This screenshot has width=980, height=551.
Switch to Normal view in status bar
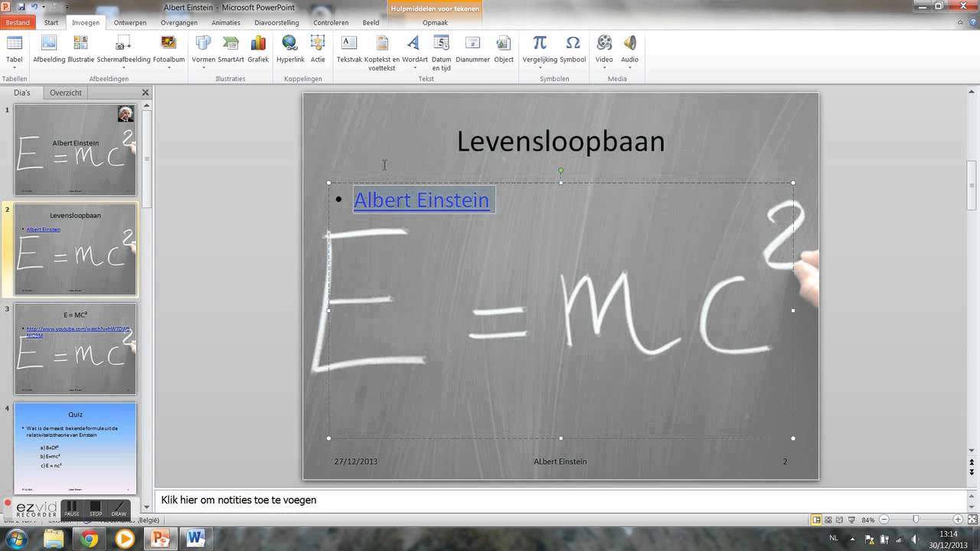(816, 520)
